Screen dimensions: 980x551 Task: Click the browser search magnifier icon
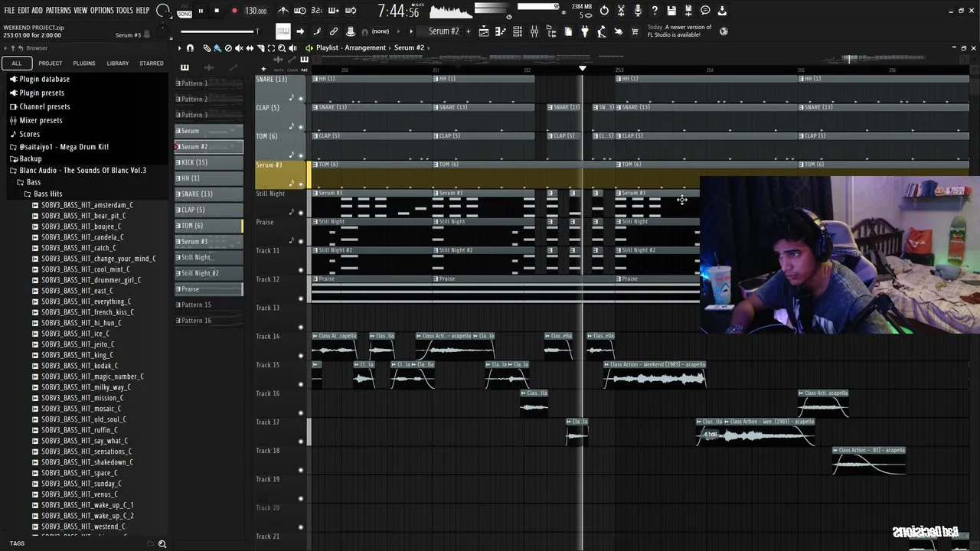point(162,543)
